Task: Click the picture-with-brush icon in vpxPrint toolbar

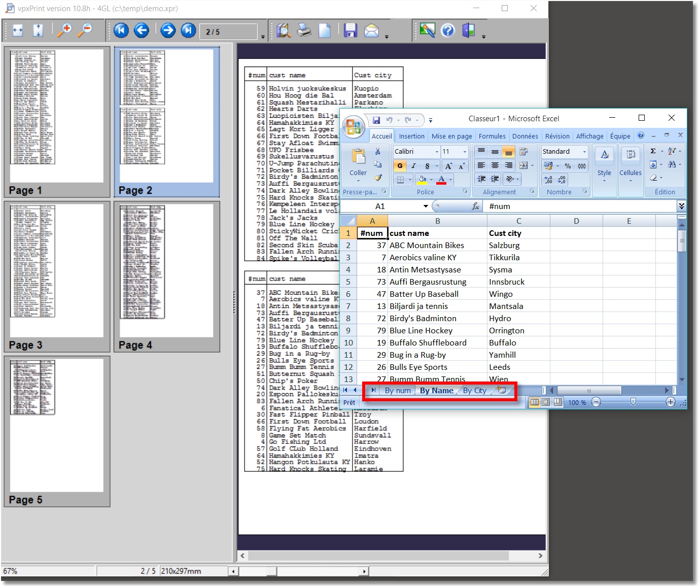Action: [427, 30]
